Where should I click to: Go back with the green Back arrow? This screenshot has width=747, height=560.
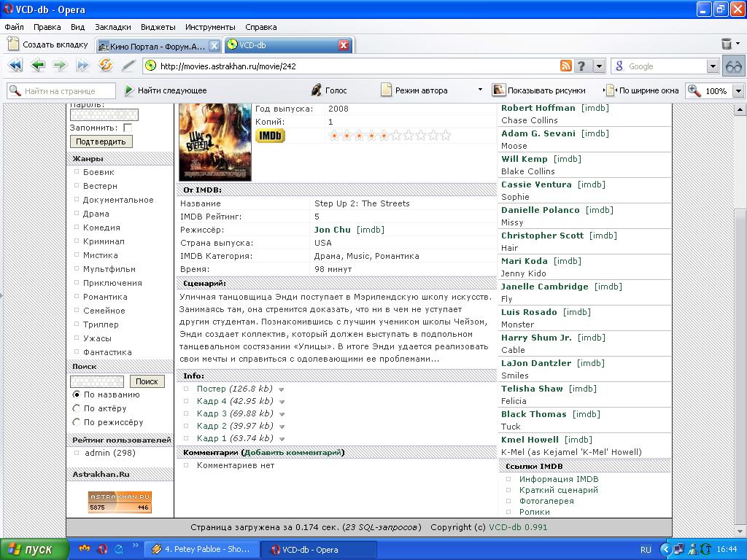pyautogui.click(x=38, y=65)
